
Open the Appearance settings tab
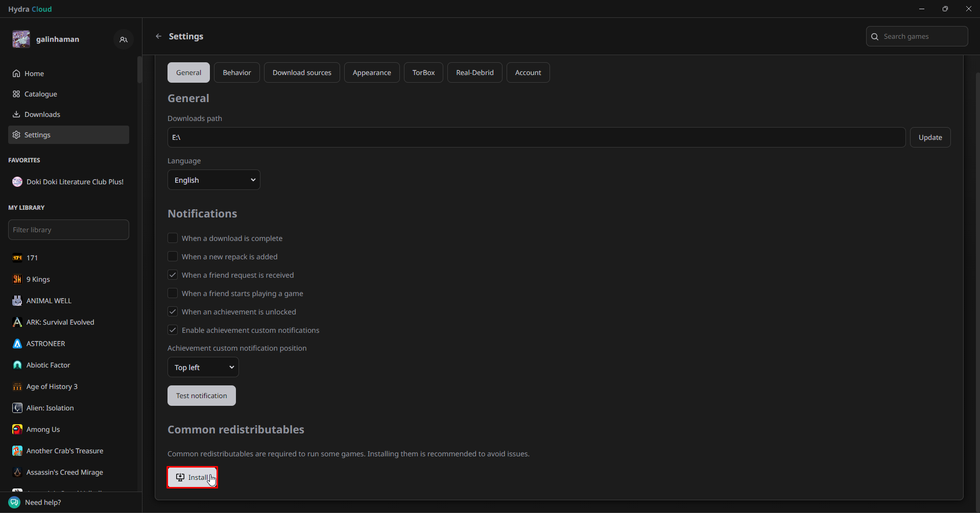371,72
